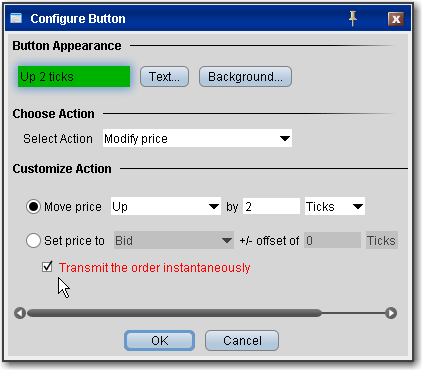
Task: Confirm with the OK button
Action: tap(160, 340)
